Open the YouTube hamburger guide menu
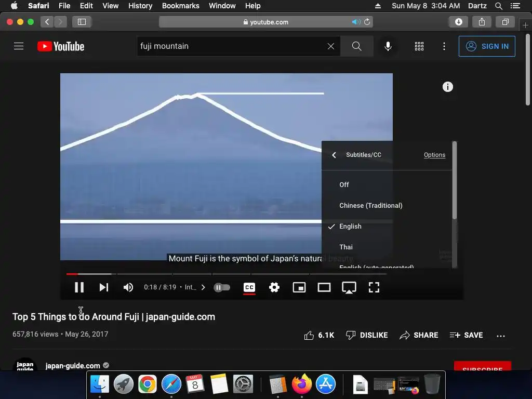The image size is (532, 399). (x=19, y=46)
